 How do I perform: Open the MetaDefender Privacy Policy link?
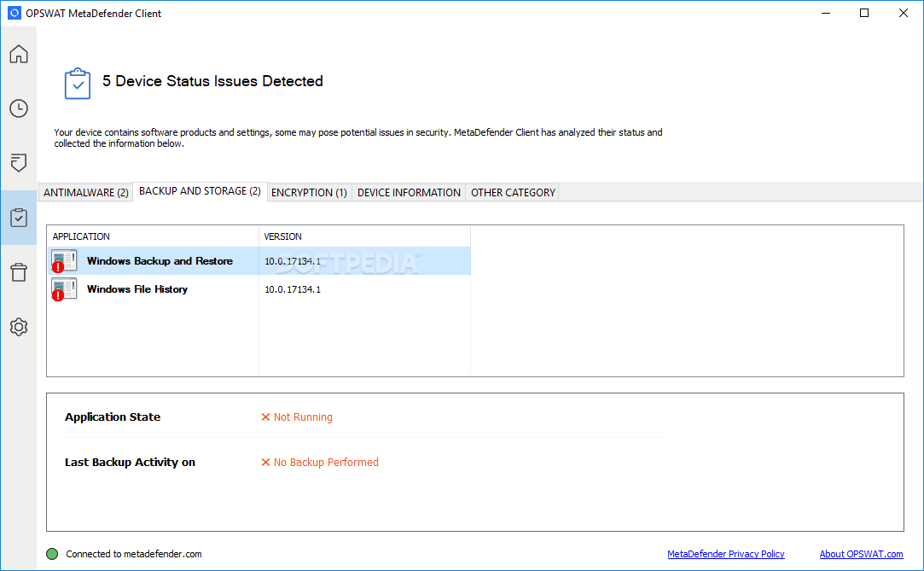pos(726,554)
